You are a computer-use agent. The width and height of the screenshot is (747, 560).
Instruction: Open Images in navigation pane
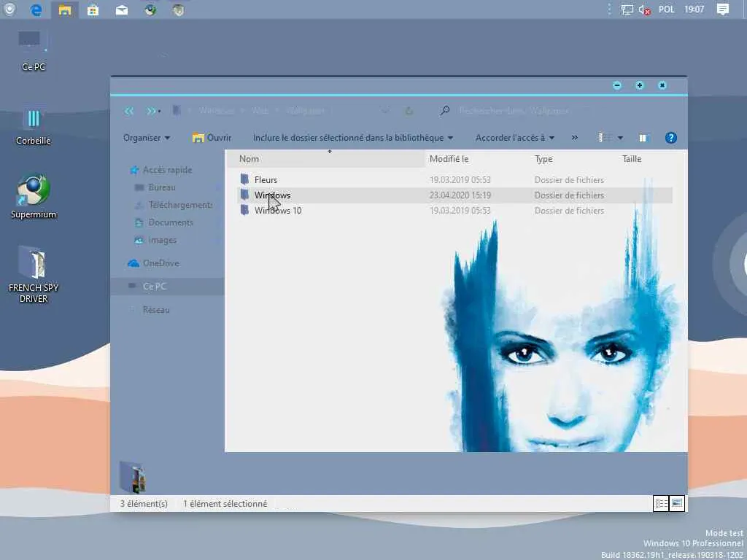[156, 240]
